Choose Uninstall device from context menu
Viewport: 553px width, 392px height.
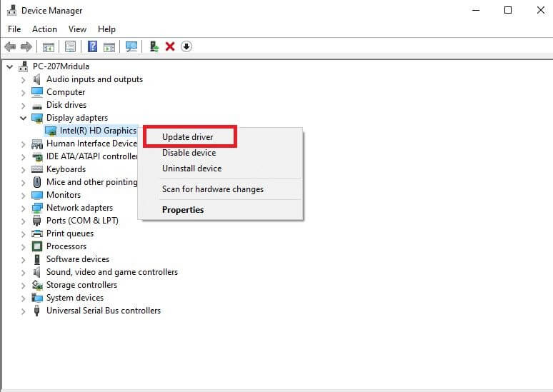pos(191,169)
